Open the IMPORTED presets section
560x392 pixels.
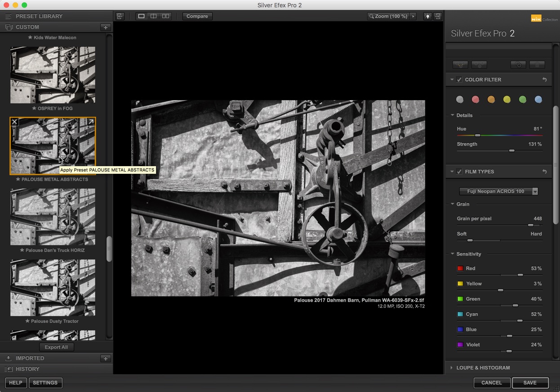pyautogui.click(x=30, y=358)
